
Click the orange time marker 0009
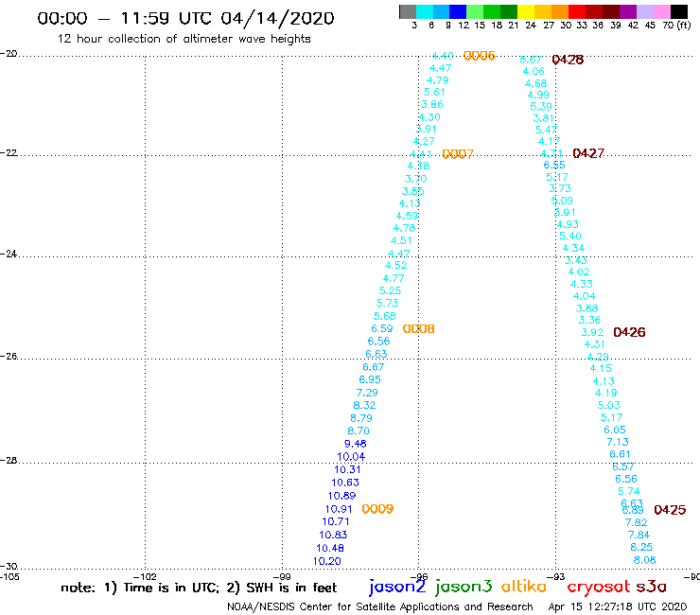pyautogui.click(x=377, y=509)
